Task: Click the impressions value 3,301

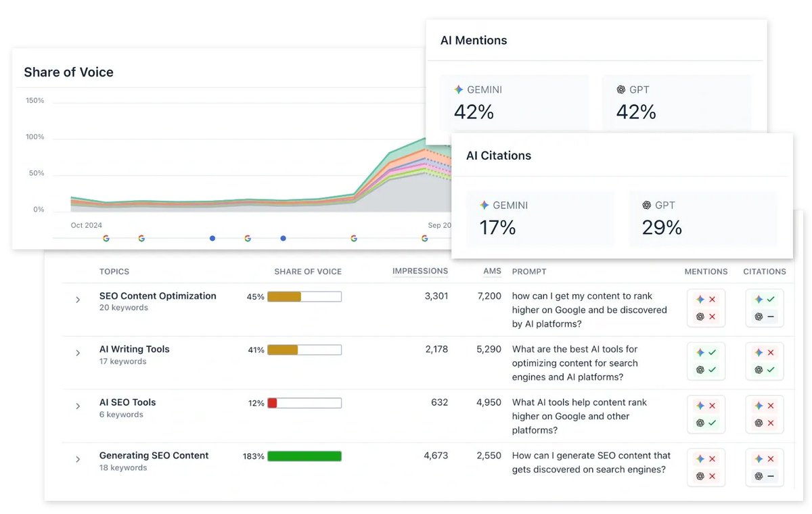Action: click(x=436, y=296)
